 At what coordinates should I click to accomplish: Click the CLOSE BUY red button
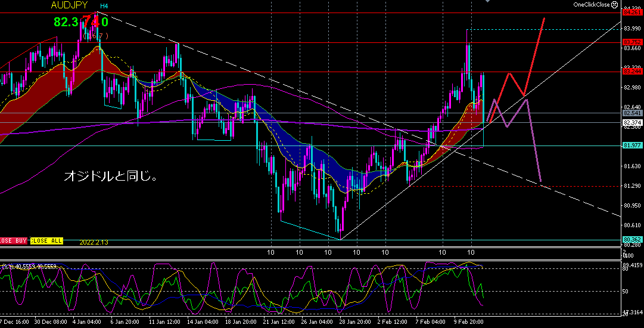coord(14,241)
